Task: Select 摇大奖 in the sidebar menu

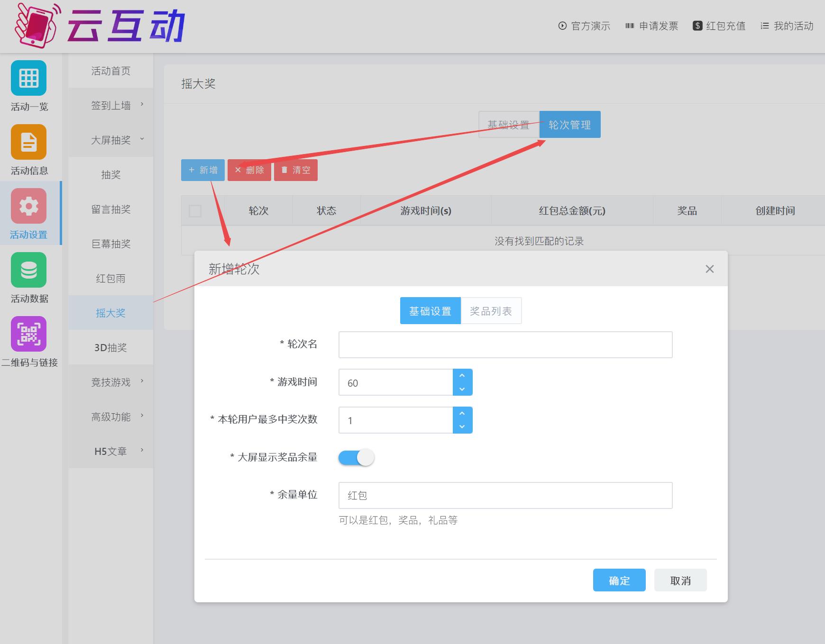Action: [111, 313]
